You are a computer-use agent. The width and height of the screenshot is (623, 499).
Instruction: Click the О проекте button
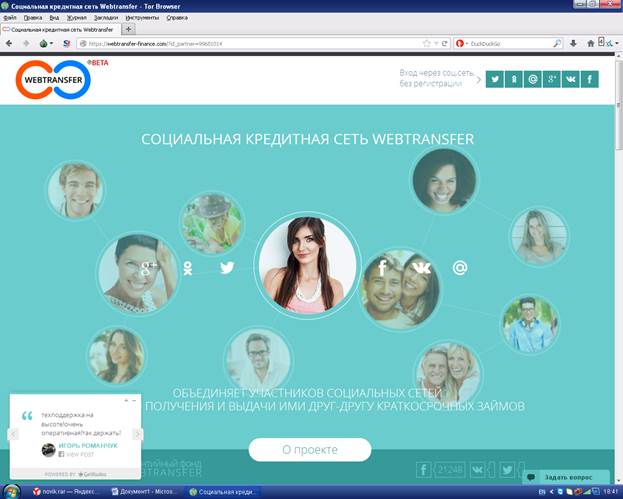coord(310,450)
